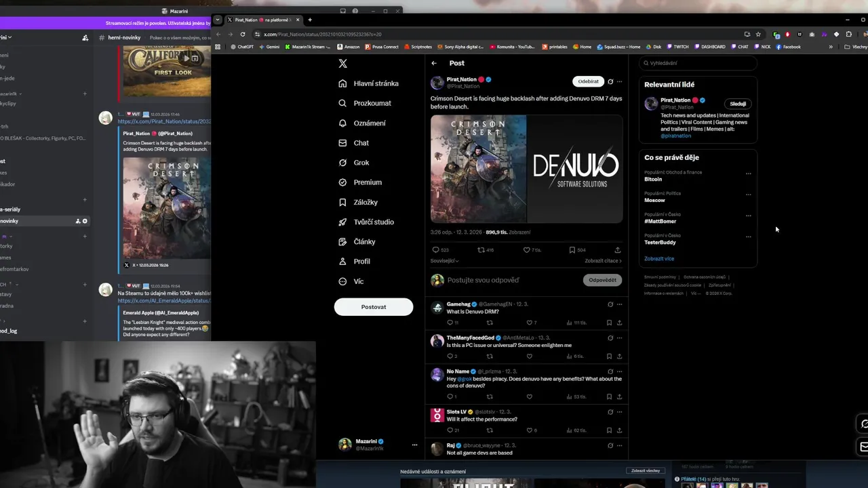868x488 pixels.
Task: Click @grok mention in No Name reply
Action: [464, 379]
